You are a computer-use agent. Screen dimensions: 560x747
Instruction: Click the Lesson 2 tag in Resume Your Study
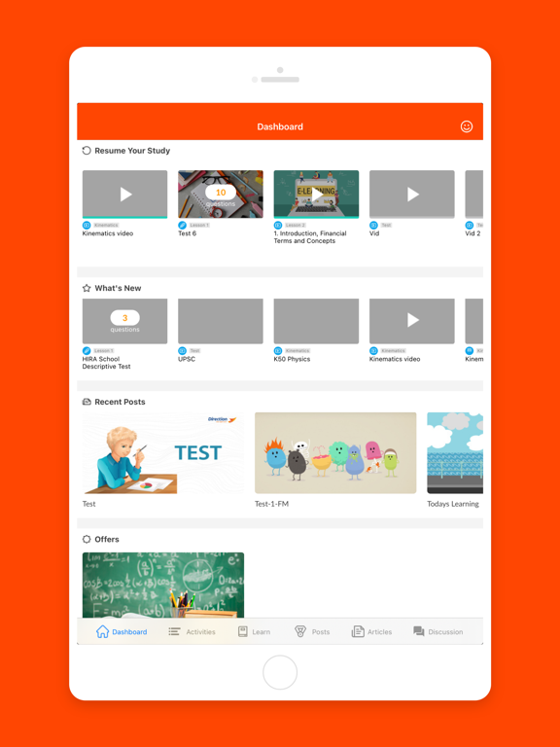296,225
